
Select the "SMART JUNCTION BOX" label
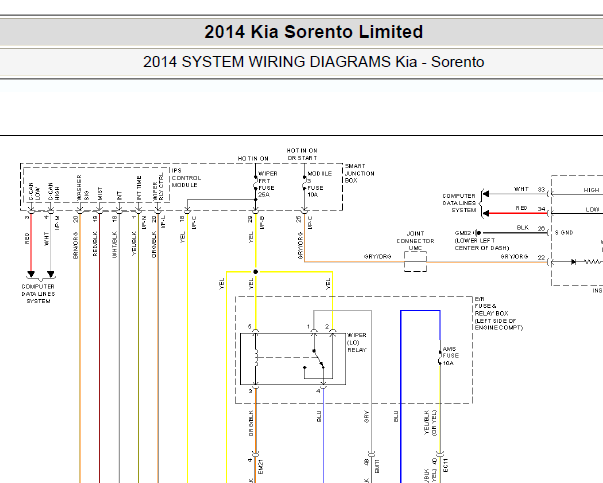[x=360, y=173]
